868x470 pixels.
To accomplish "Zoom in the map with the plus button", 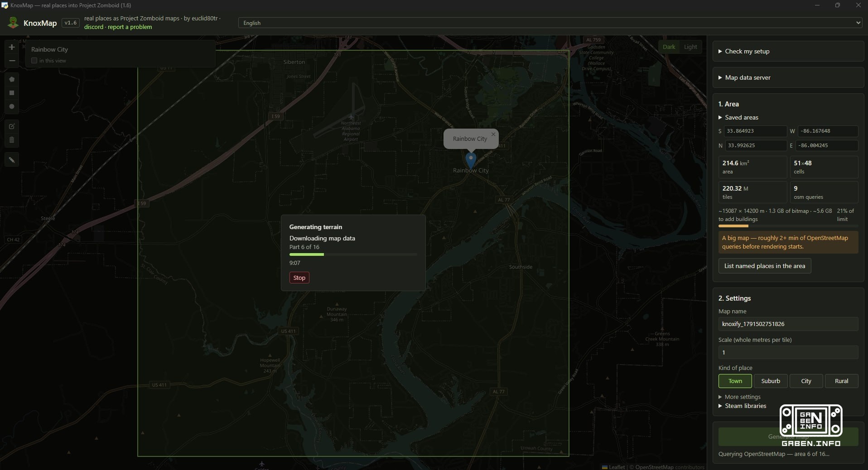I will point(12,47).
